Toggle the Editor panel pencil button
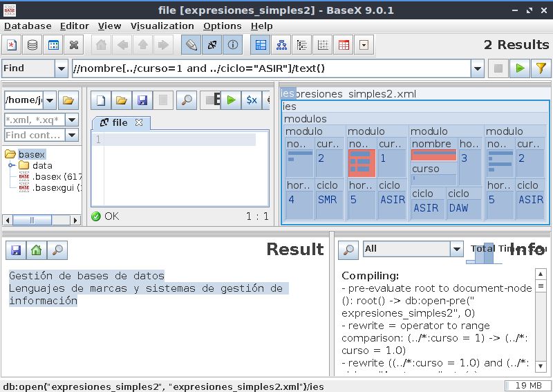The width and height of the screenshot is (553, 392). tap(191, 46)
